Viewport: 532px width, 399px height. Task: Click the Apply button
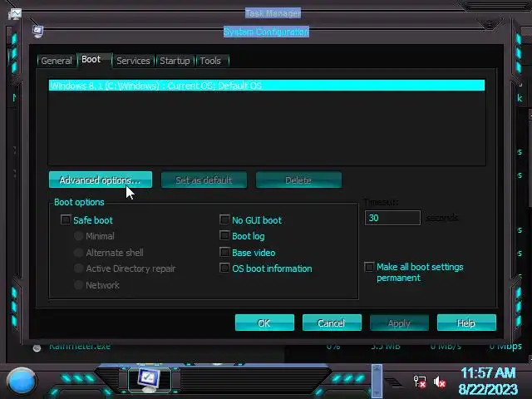[x=399, y=323]
